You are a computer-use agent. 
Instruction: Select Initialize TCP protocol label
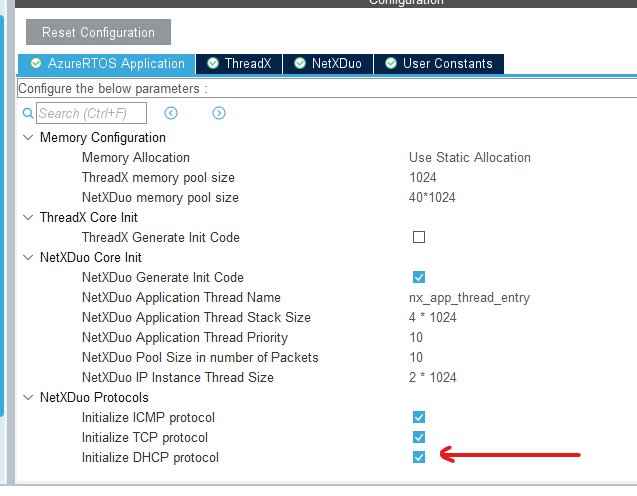click(145, 438)
